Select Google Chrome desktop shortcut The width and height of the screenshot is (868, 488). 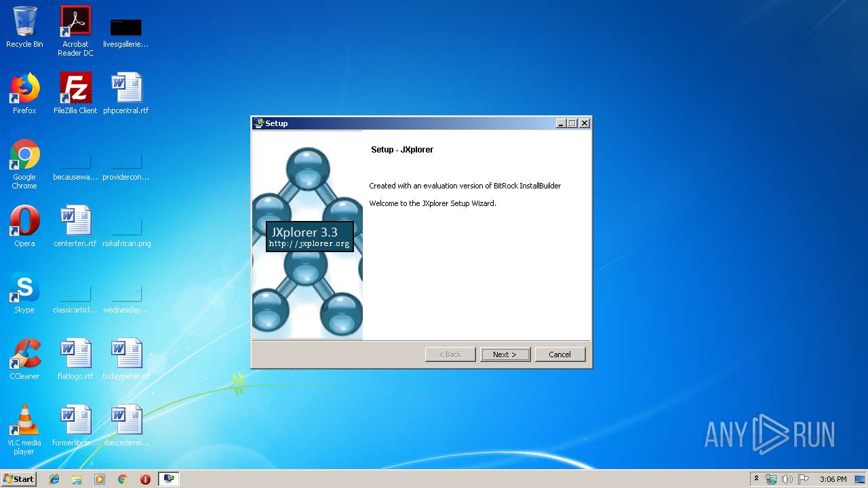click(24, 165)
